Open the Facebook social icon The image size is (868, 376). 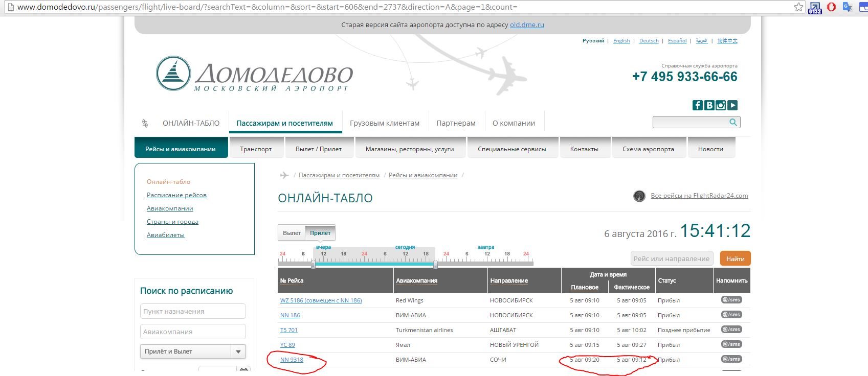tap(698, 105)
